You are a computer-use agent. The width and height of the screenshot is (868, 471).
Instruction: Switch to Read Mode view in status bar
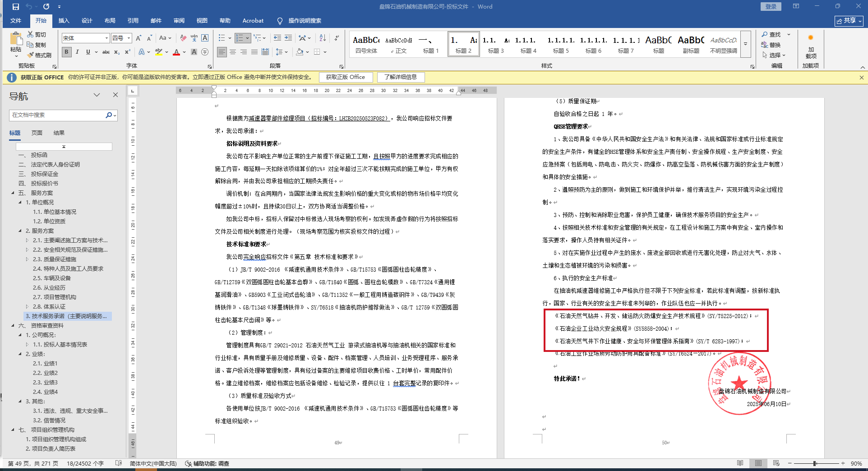point(740,463)
